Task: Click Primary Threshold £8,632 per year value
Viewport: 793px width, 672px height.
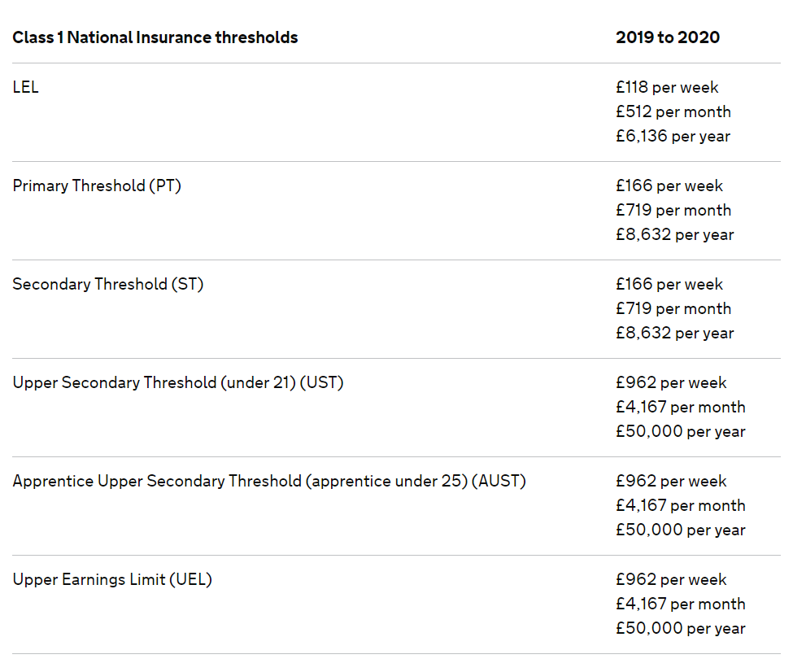Action: point(674,235)
